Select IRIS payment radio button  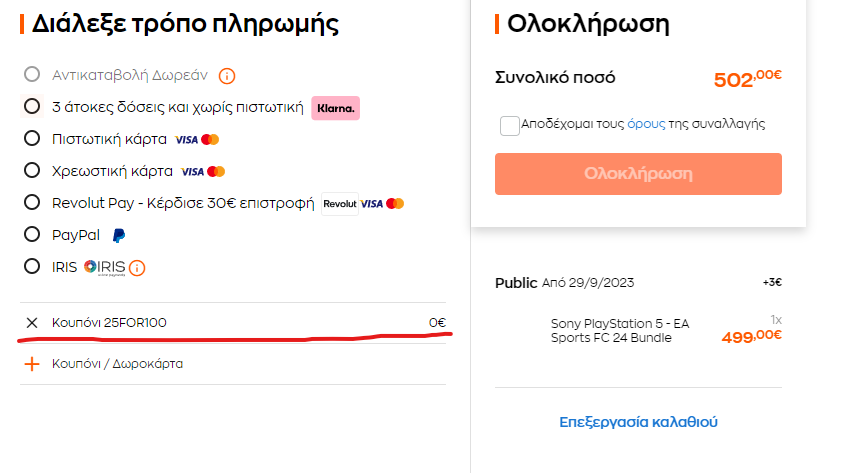point(32,267)
